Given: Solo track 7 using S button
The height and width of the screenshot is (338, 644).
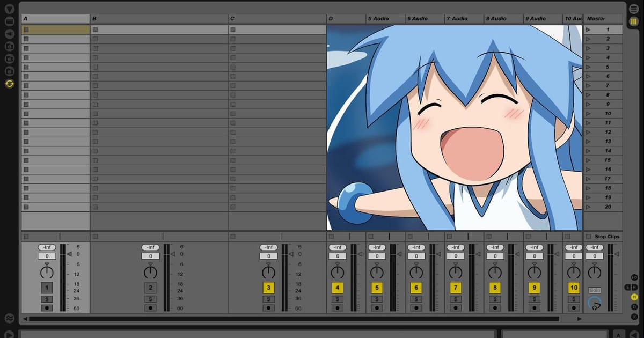Looking at the screenshot, I should 455,299.
